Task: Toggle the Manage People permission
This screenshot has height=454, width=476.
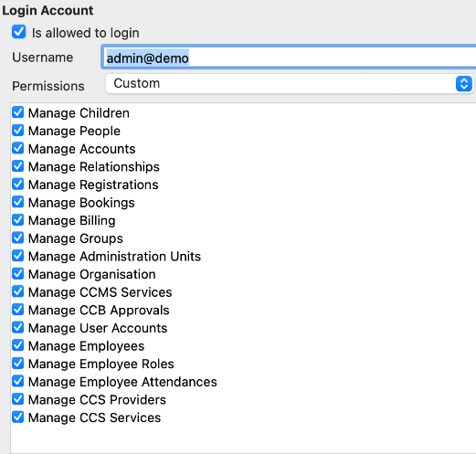Action: (x=18, y=131)
